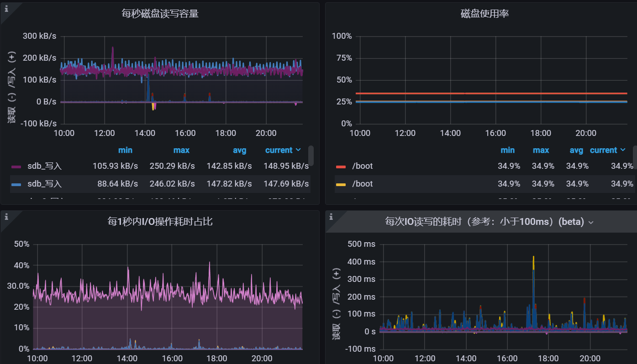Screen dimensions: 637x364
Task: Click info icon on 每1秒内I/O操作耗时占比 panel
Action: point(6,217)
